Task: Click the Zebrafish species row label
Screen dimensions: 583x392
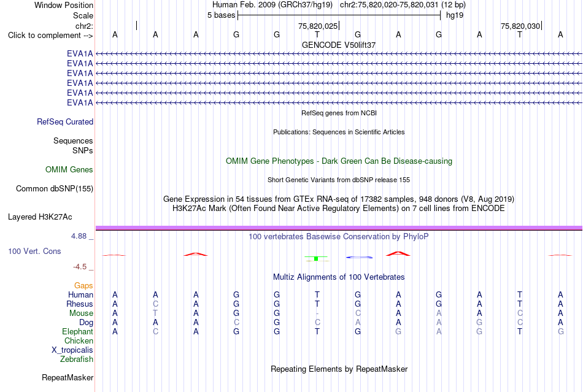Action: [x=77, y=359]
